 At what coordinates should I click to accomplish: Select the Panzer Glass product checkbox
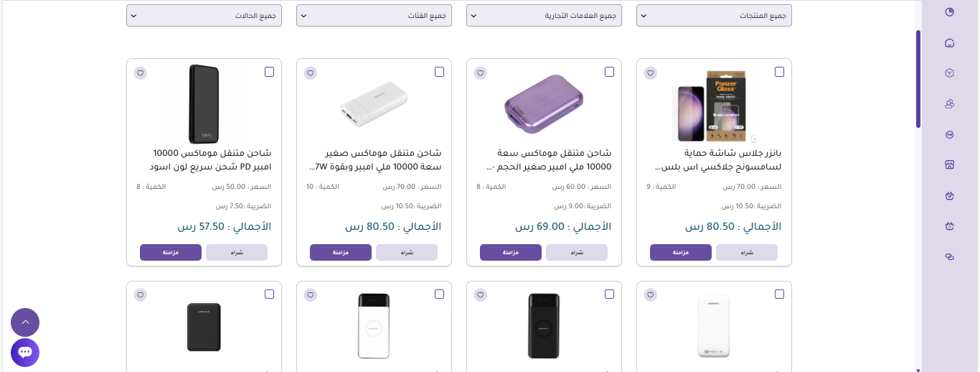tap(780, 72)
